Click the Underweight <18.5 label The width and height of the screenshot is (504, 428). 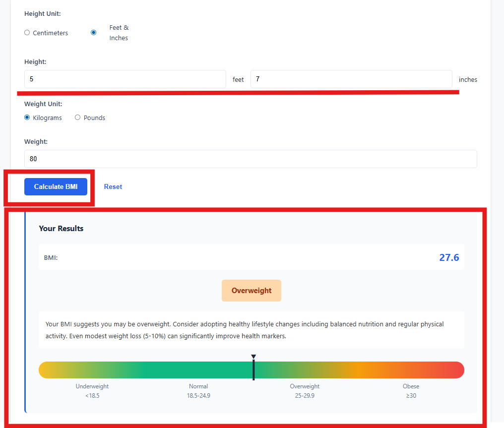coord(92,391)
